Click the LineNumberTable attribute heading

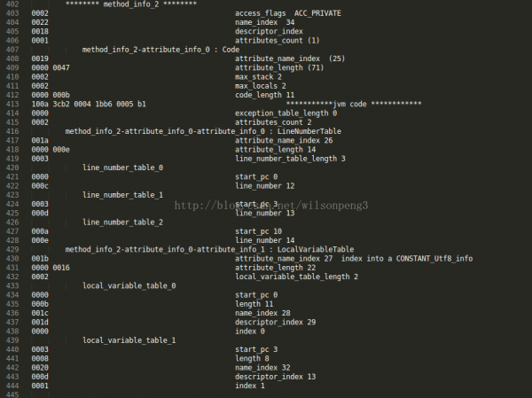203,131
